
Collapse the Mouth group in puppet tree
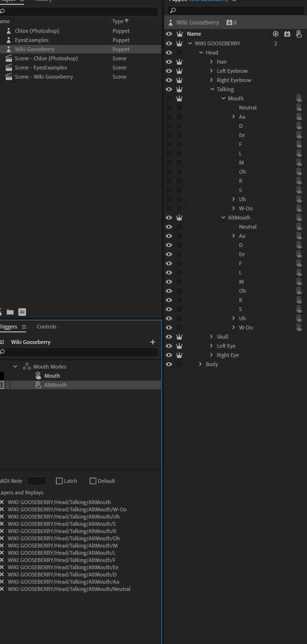click(223, 98)
